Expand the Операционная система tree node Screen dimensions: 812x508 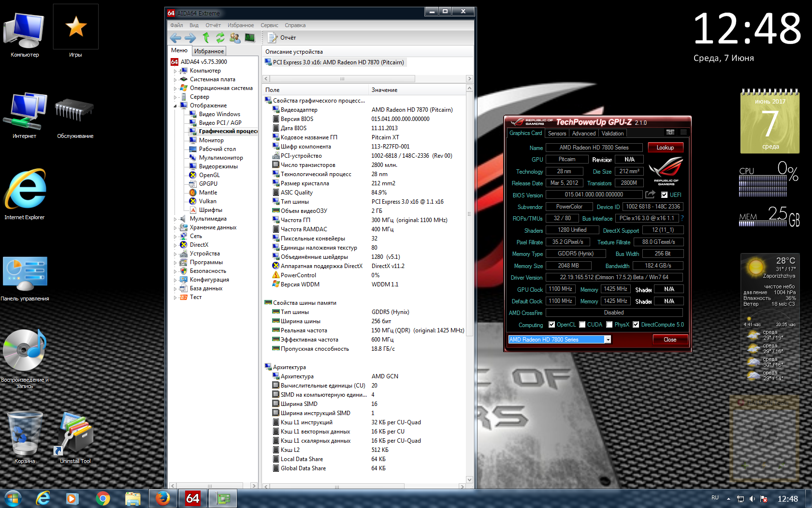click(x=175, y=89)
